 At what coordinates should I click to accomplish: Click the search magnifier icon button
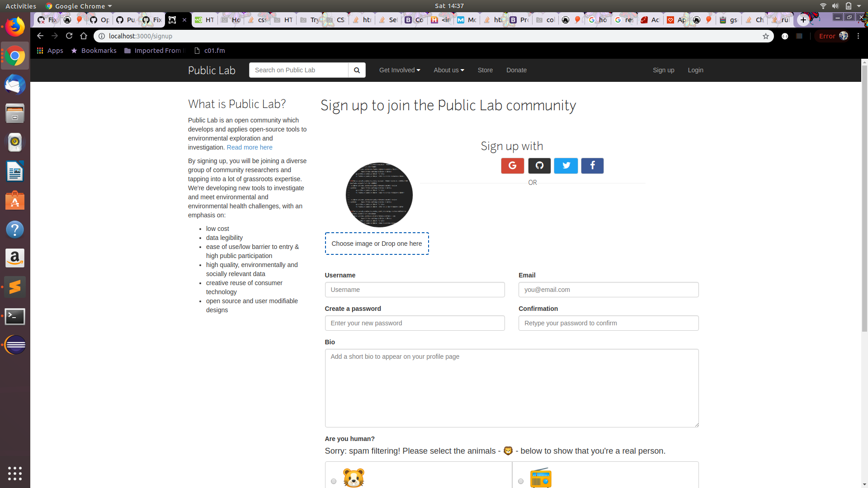357,70
